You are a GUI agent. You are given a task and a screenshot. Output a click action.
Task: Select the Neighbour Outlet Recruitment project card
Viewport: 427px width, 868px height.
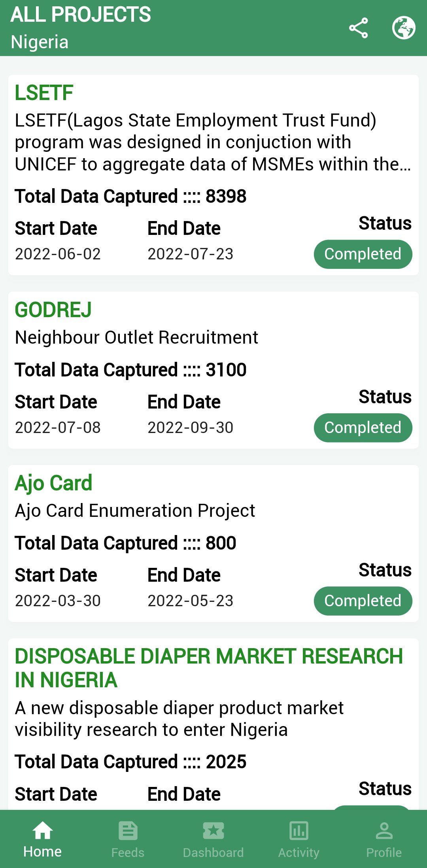[x=213, y=370]
